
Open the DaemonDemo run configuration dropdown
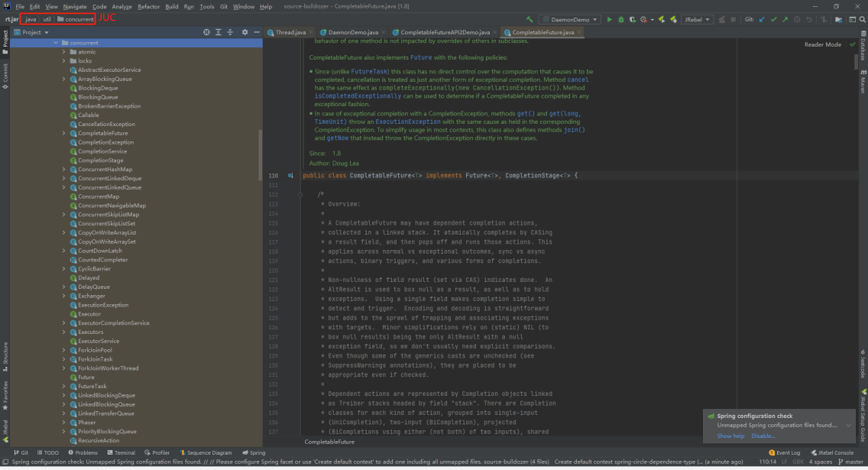click(x=569, y=19)
